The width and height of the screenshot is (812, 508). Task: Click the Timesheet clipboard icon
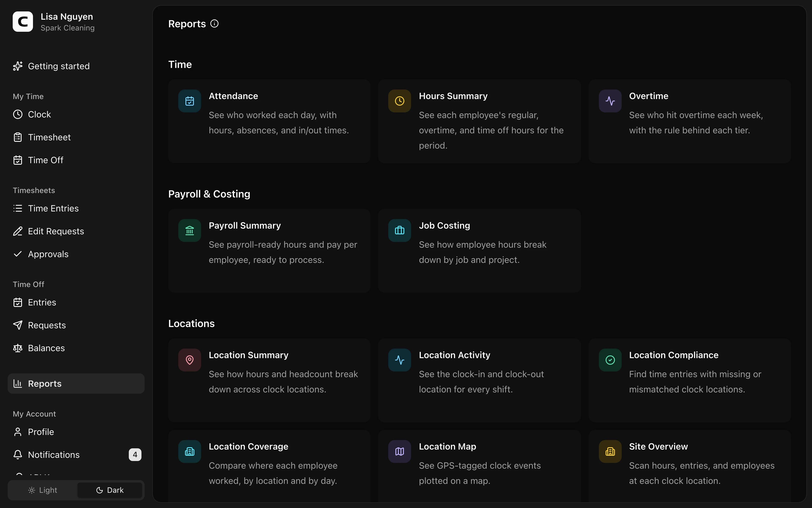[18, 137]
